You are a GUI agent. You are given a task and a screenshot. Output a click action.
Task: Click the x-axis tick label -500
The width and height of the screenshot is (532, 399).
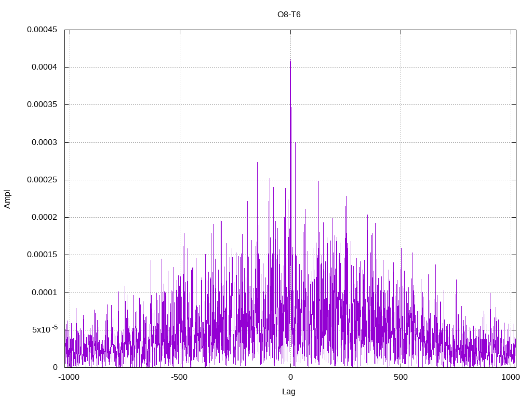tap(179, 377)
